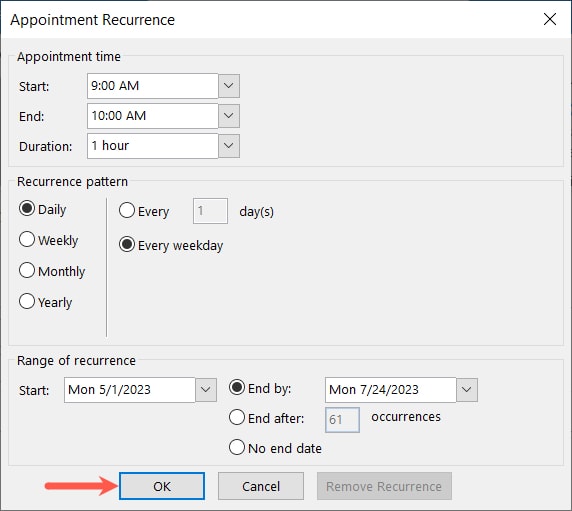Viewport: 572px width, 511px height.
Task: Click the 1 hour duration field
Action: click(x=152, y=146)
